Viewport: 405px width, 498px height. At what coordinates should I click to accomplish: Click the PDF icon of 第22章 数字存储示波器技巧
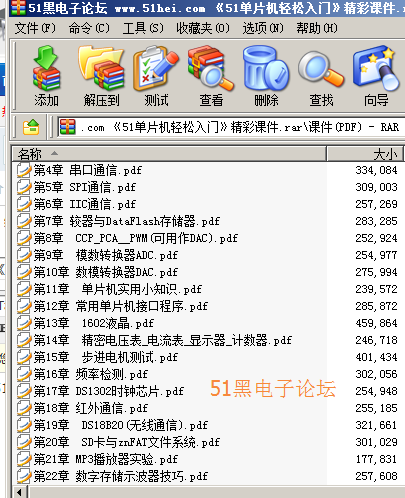[24, 476]
